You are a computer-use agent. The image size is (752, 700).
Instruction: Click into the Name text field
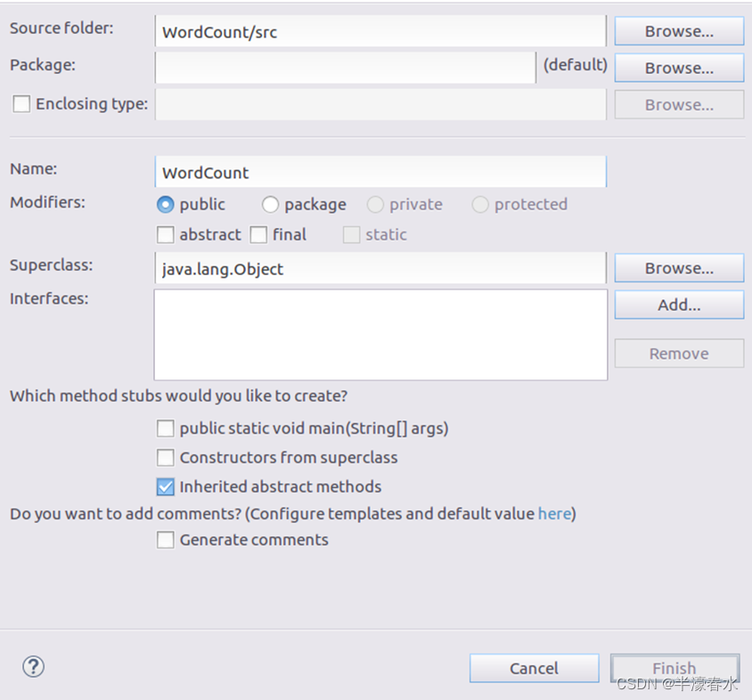(x=380, y=172)
